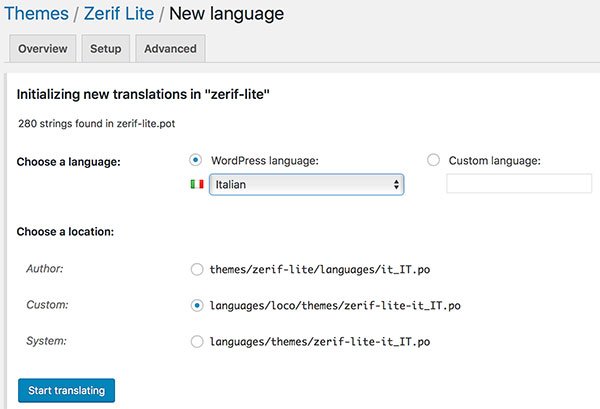The image size is (600, 409).
Task: Go to the Themes breadcrumb link
Action: click(x=36, y=14)
